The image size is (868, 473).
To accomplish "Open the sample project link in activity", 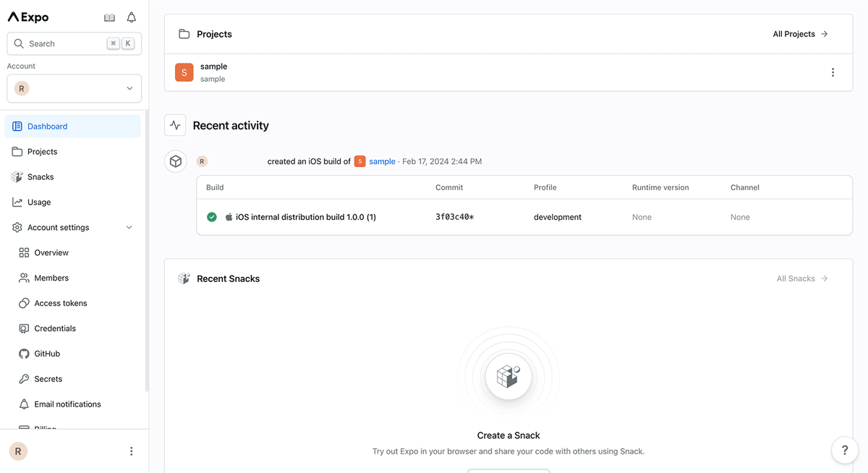I will (x=382, y=161).
